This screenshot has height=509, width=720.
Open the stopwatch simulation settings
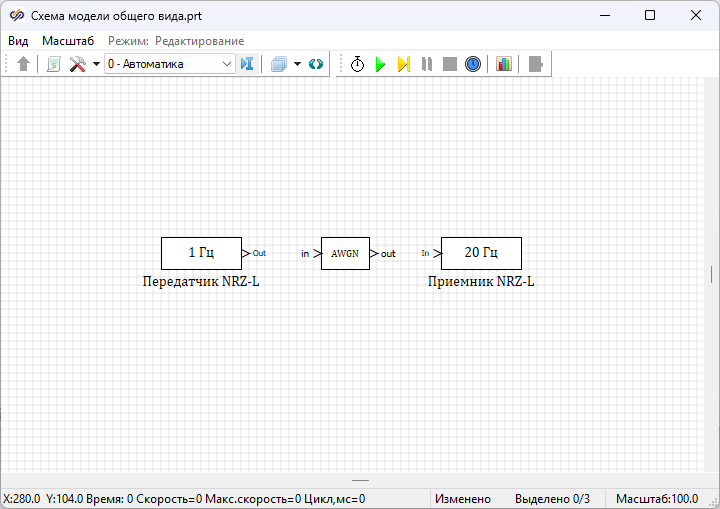pos(357,64)
